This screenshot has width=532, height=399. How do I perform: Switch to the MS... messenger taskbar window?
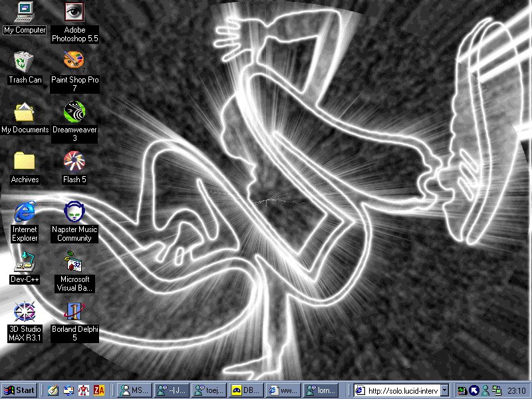pos(134,390)
